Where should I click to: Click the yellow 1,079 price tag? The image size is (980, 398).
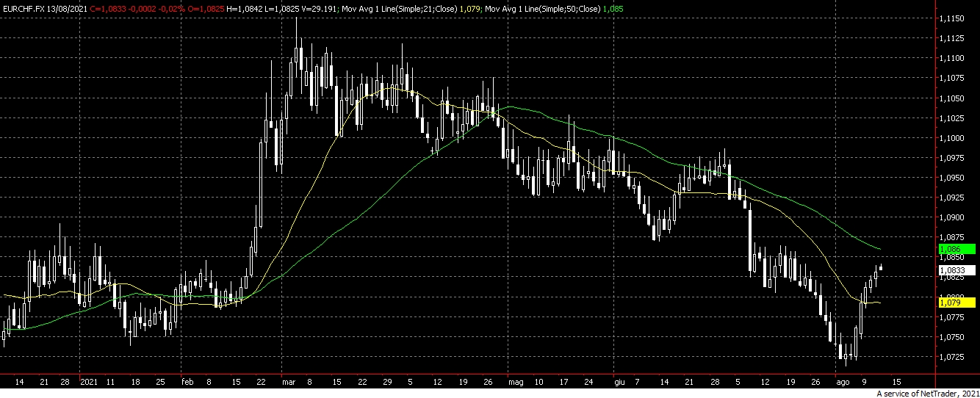coord(957,303)
